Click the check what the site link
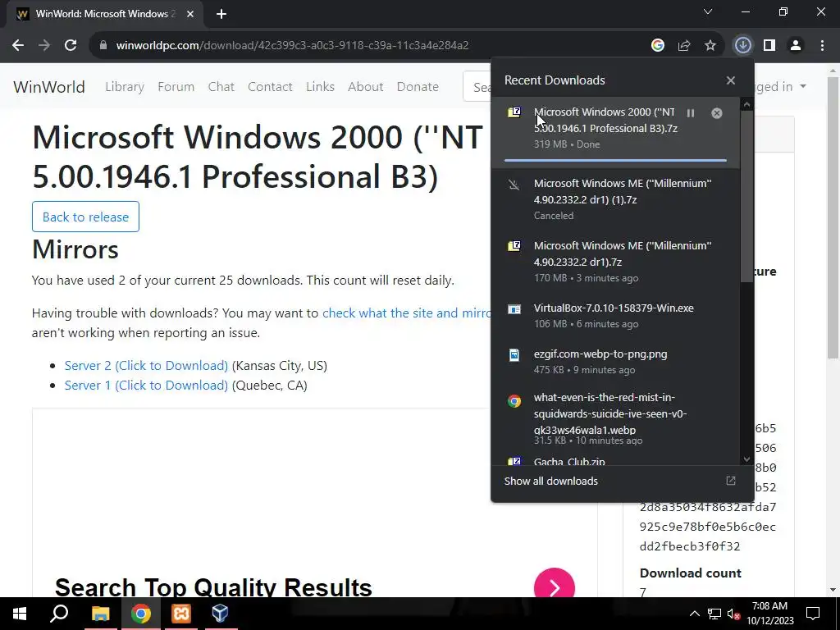This screenshot has width=840, height=630. click(x=407, y=313)
